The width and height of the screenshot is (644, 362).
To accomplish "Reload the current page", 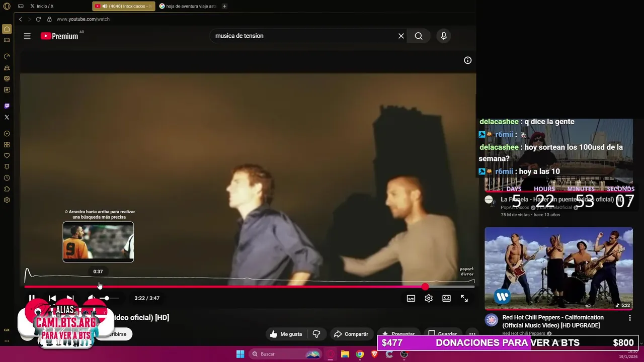I will coord(38,19).
